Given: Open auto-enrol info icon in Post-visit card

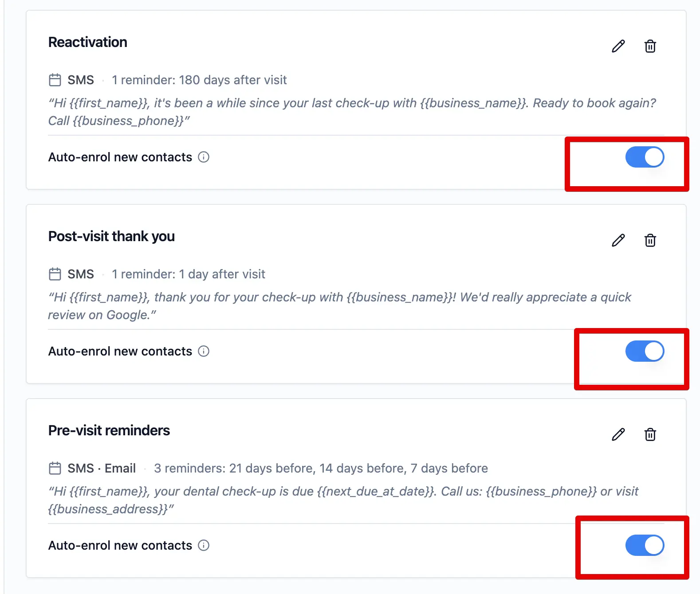Looking at the screenshot, I should (204, 351).
